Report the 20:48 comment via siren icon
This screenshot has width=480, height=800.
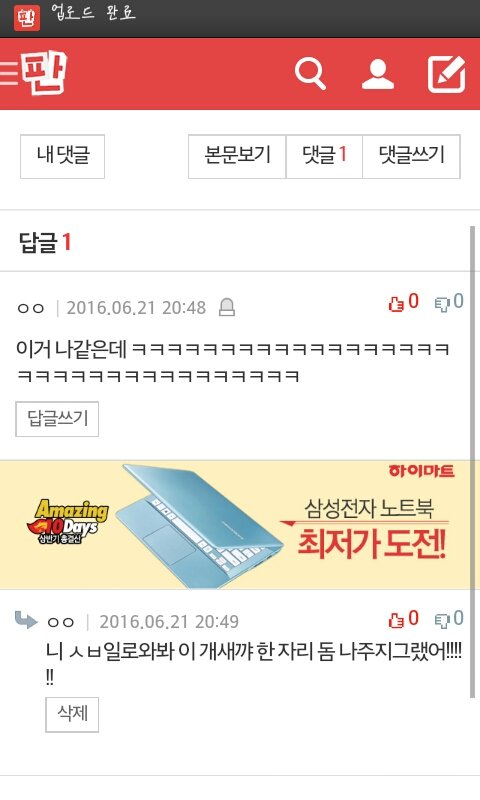click(x=226, y=307)
